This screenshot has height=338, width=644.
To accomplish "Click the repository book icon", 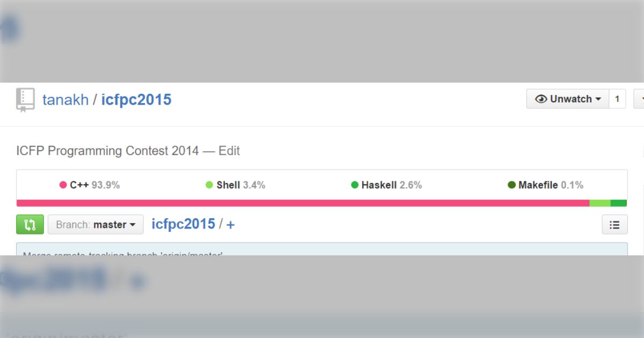I will click(x=25, y=100).
